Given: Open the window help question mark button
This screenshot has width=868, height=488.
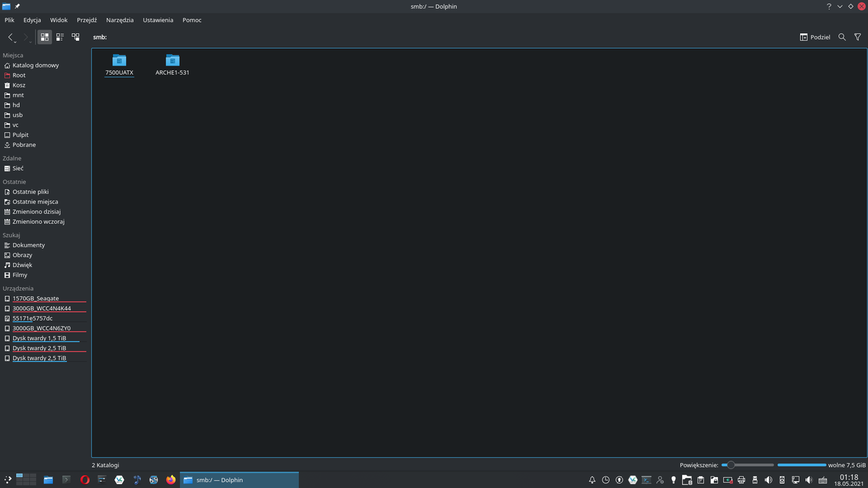Looking at the screenshot, I should coord(829,6).
